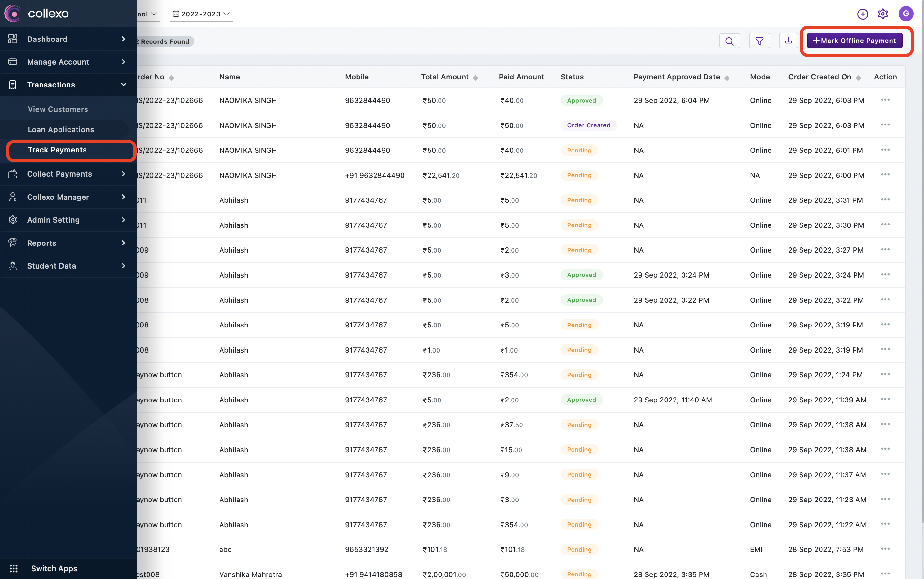Click Order Created status badge
This screenshot has height=579, width=924.
pos(588,125)
